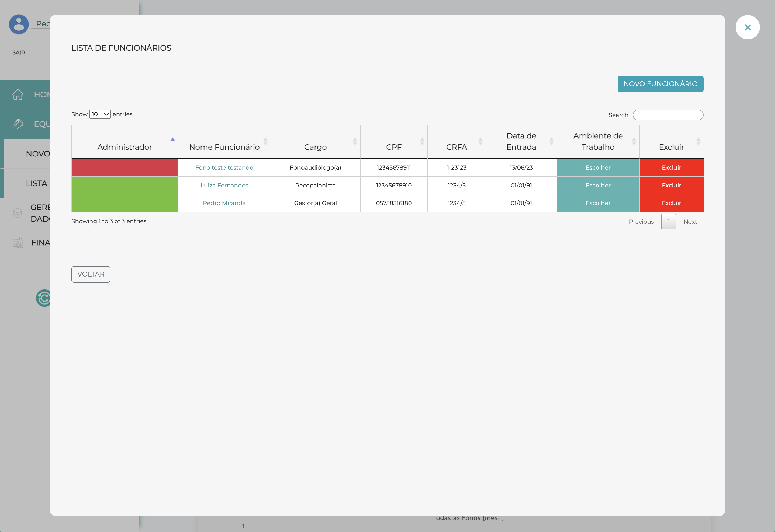This screenshot has height=532, width=775.
Task: Toggle sorting on Nome Funcionário column
Action: 265,141
